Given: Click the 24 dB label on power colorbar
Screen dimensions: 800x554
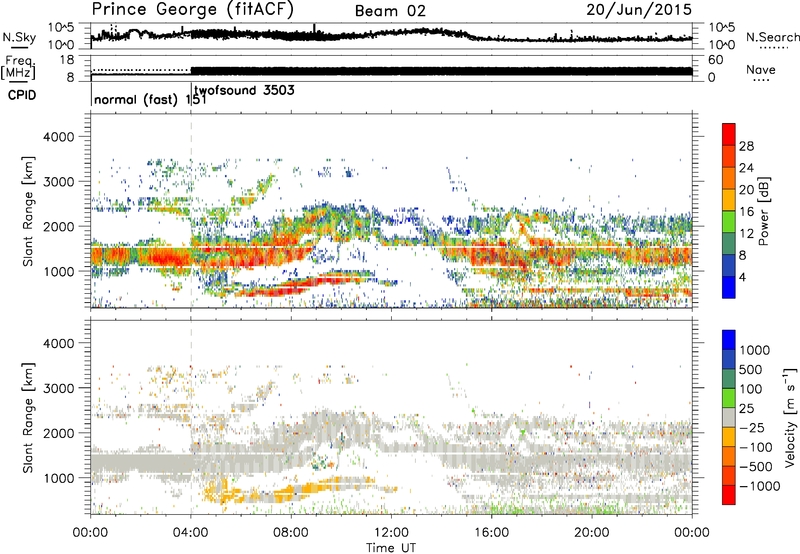Looking at the screenshot, I should click(746, 168).
